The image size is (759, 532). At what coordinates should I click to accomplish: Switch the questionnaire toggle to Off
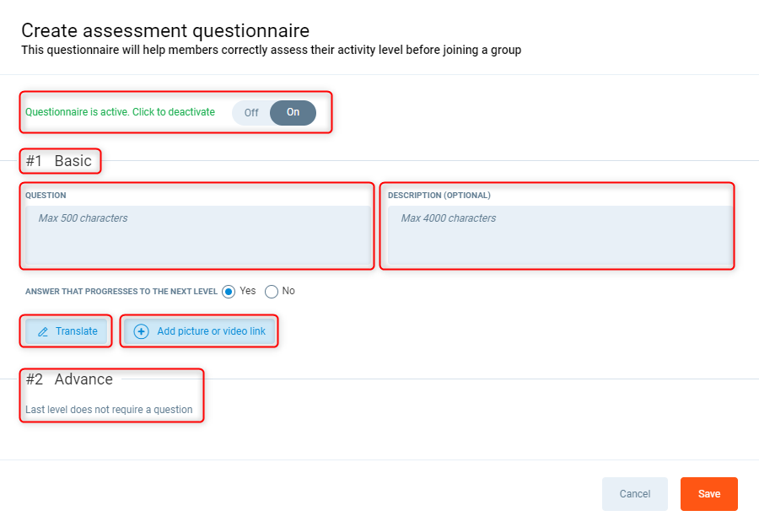point(251,113)
